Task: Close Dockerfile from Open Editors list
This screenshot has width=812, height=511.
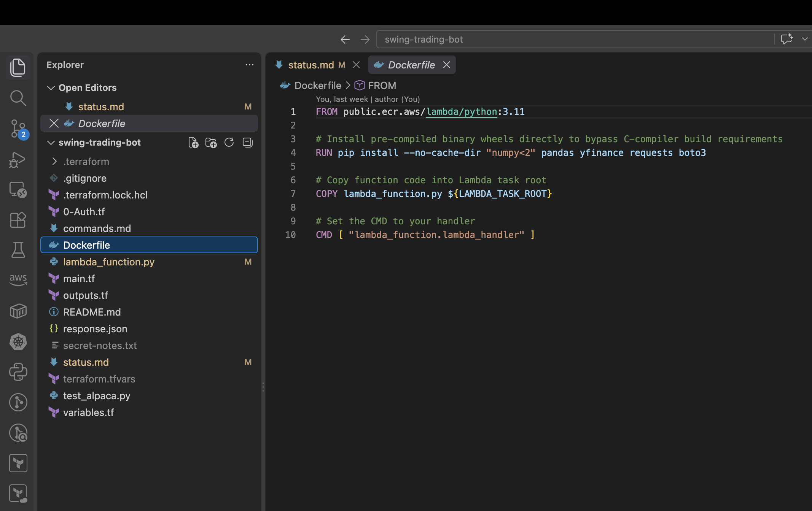Action: 54,124
